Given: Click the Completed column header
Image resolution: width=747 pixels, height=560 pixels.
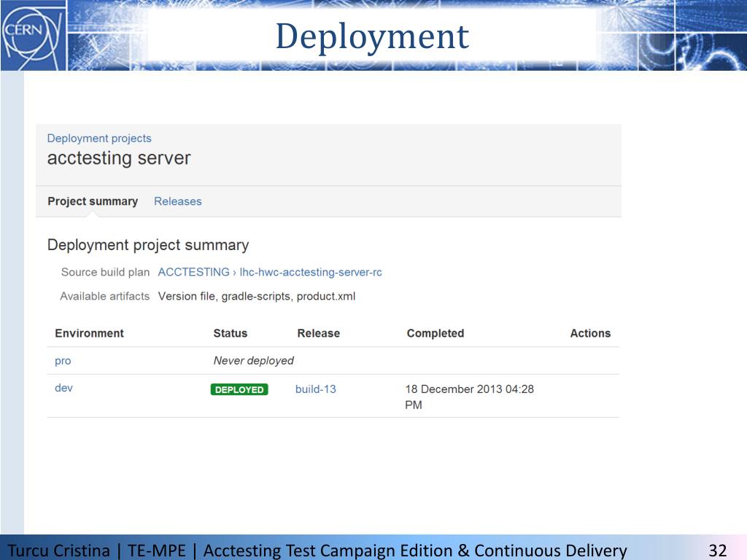Looking at the screenshot, I should 435,333.
